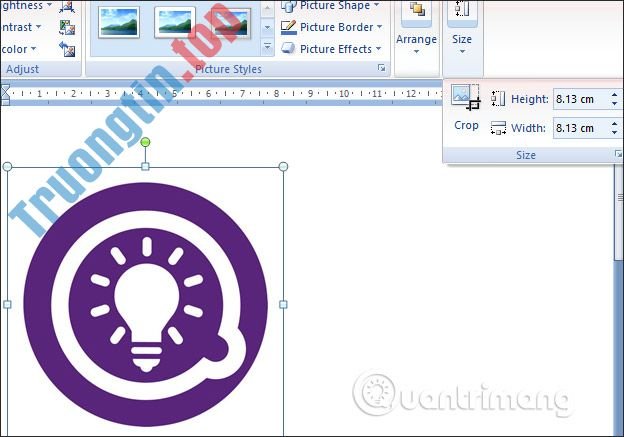Screen dimensions: 624x437
Task: Click the shape height icon beside Height
Action: tap(498, 98)
